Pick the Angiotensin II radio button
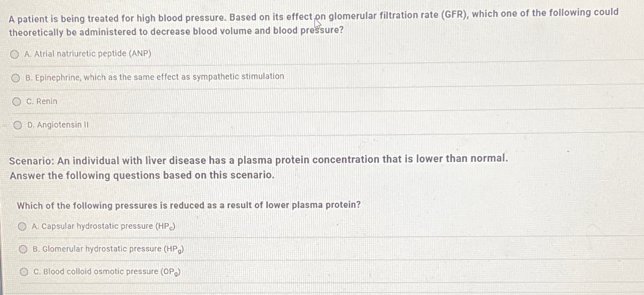644x295 pixels. click(17, 125)
